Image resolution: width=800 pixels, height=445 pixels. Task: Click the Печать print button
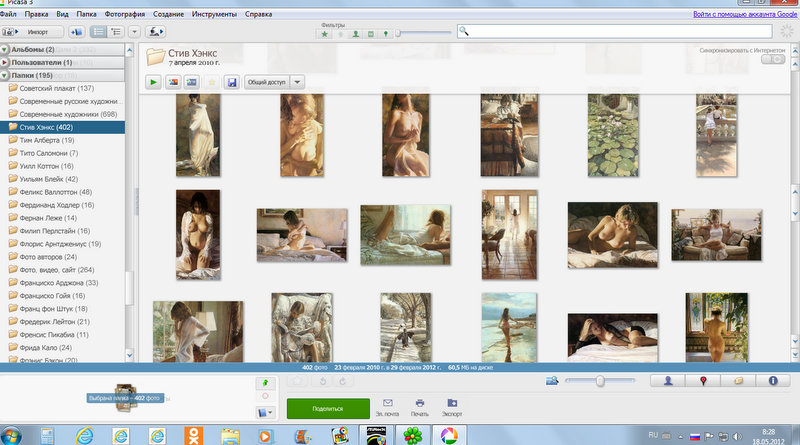(419, 408)
